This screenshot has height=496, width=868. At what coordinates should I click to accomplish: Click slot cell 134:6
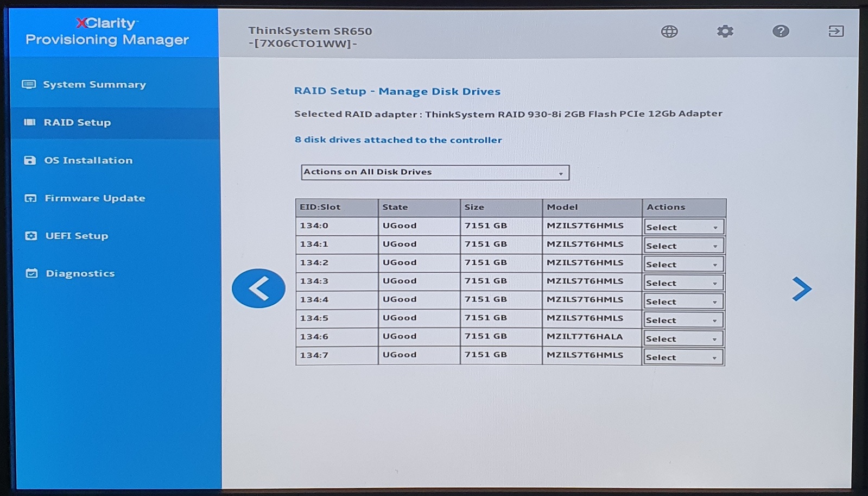coord(337,336)
